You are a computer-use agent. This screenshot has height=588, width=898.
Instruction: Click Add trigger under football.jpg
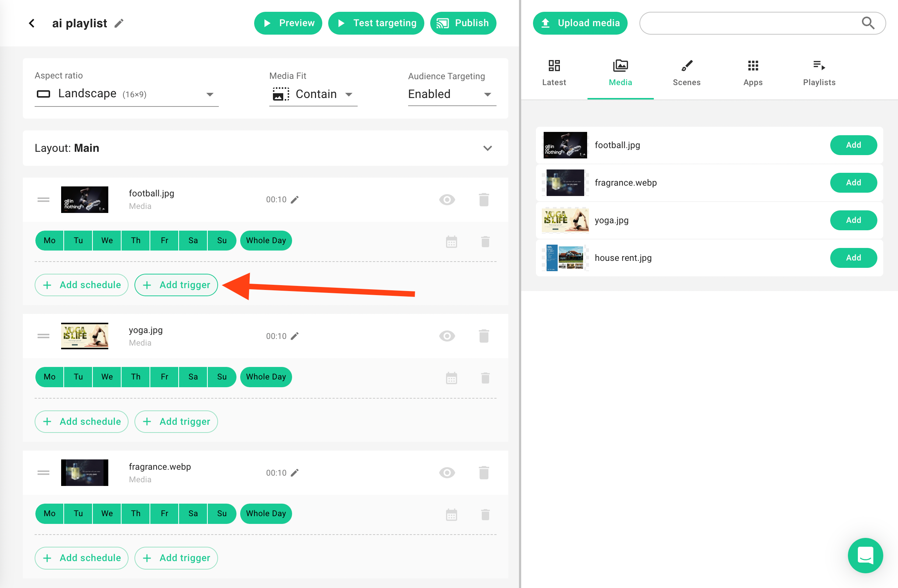[x=176, y=285]
